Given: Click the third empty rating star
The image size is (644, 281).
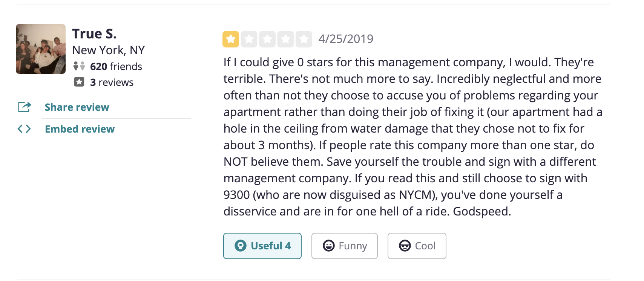Looking at the screenshot, I should pyautogui.click(x=267, y=39).
